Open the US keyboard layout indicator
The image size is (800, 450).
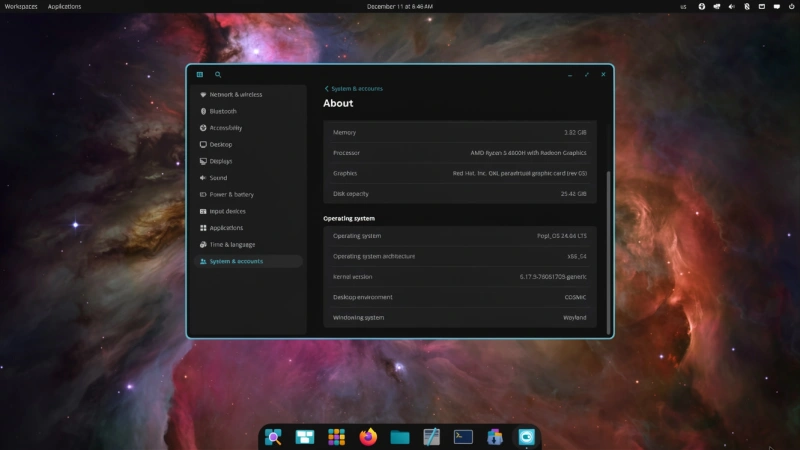point(683,7)
